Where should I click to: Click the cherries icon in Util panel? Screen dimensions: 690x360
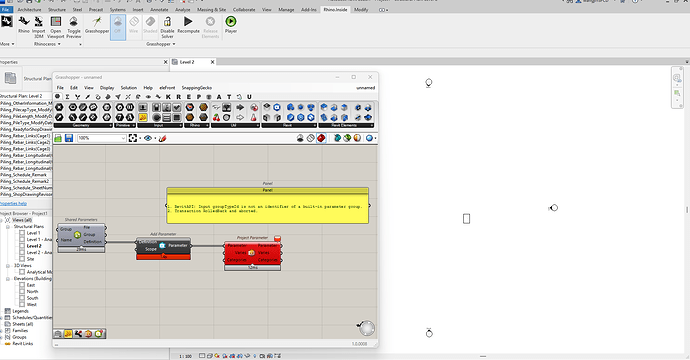216,118
